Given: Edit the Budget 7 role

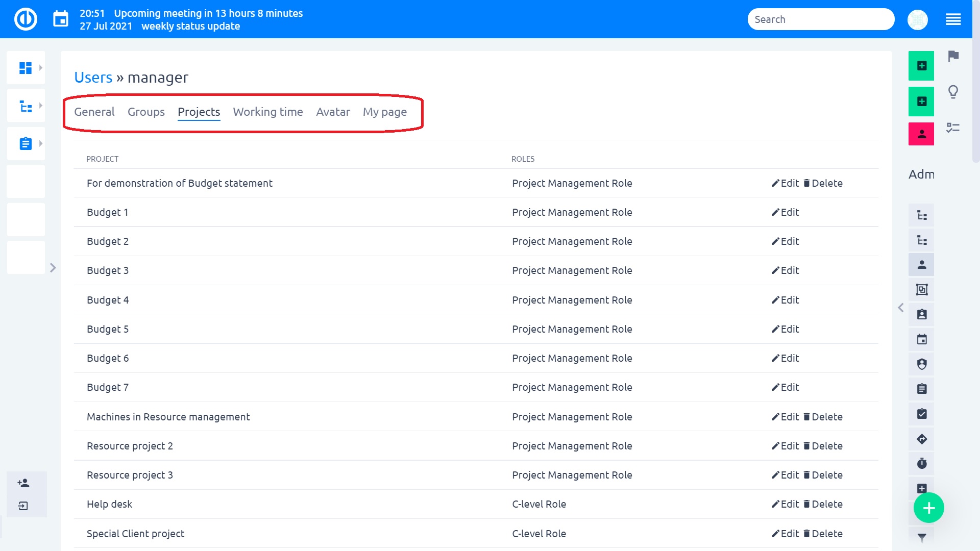Looking at the screenshot, I should tap(785, 387).
